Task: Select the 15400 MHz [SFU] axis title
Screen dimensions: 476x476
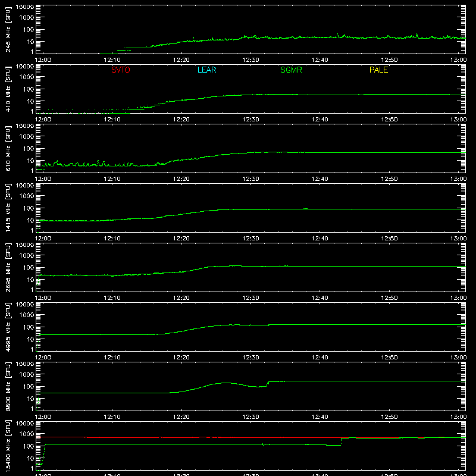Action: point(8,446)
